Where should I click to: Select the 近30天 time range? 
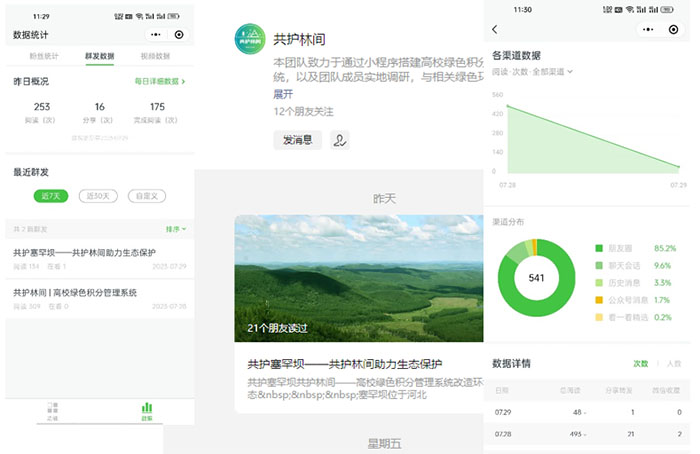(x=98, y=196)
